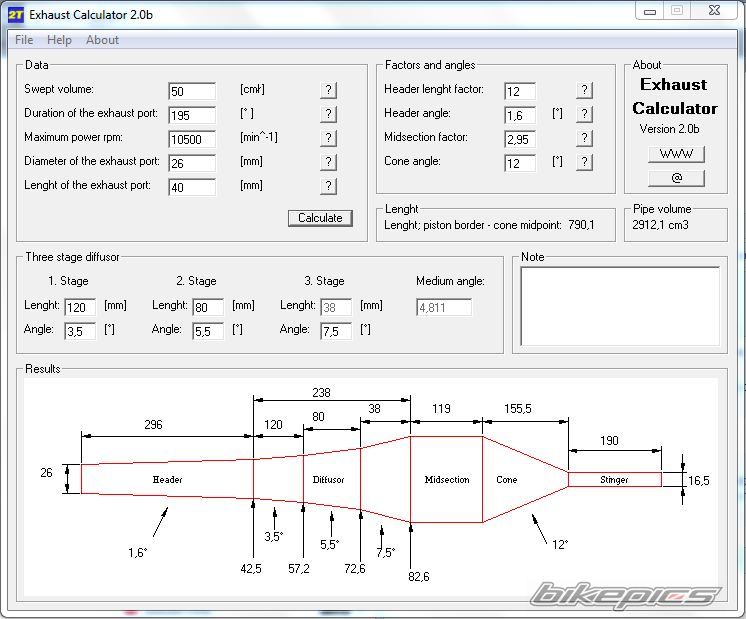Focus the Swept volume input field
Screen dimensions: 746x619
coord(192,91)
